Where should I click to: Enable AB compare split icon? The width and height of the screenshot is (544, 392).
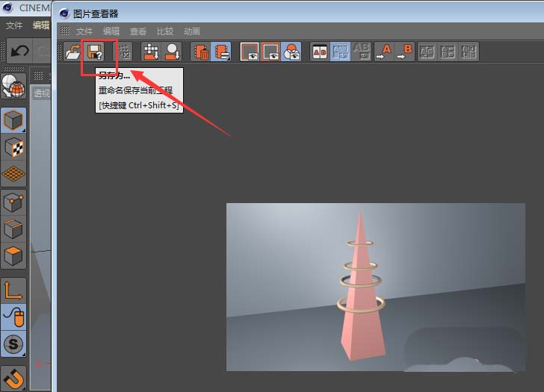(x=320, y=52)
